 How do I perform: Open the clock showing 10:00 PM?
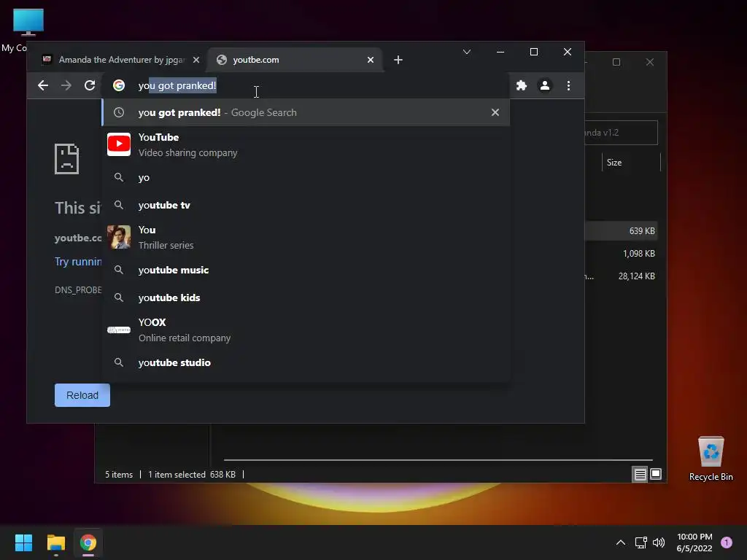[x=694, y=542]
